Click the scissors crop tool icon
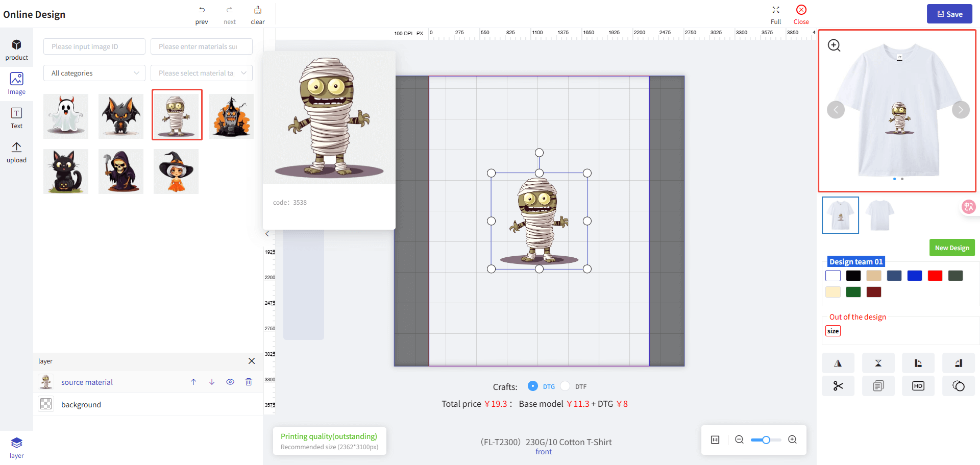This screenshot has height=465, width=980. tap(838, 386)
